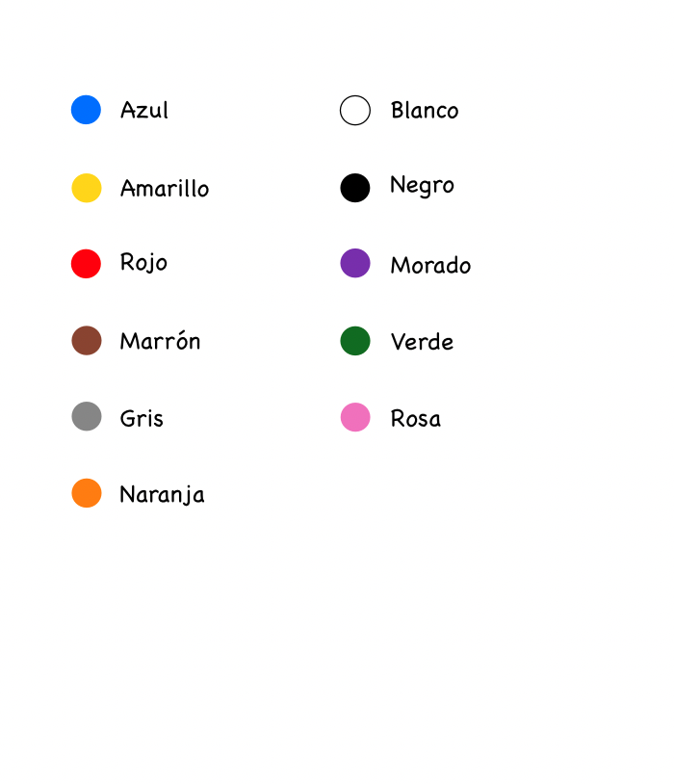The height and width of the screenshot is (784, 674).
Task: Click the black circle beside Negro
Action: tap(355, 188)
